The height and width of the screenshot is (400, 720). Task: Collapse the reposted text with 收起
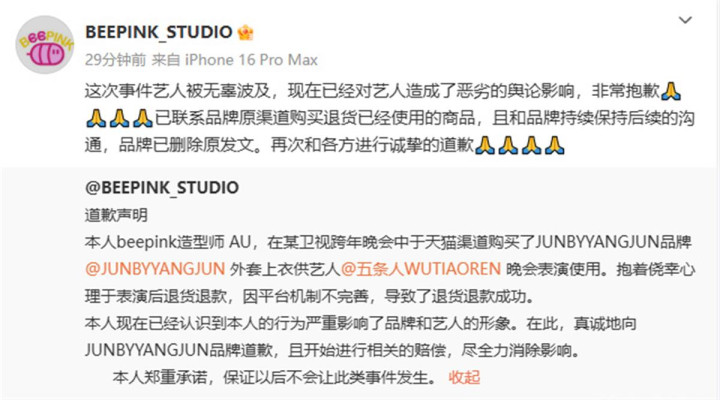(464, 377)
